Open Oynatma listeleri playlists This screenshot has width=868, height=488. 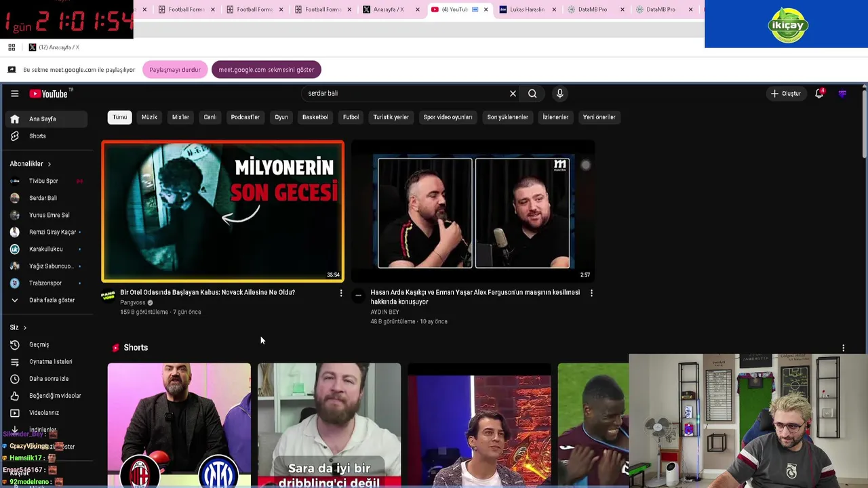coord(46,362)
